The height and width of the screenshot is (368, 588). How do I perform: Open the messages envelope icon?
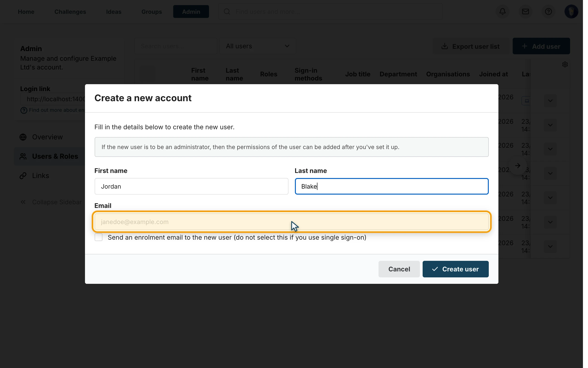[x=525, y=11]
